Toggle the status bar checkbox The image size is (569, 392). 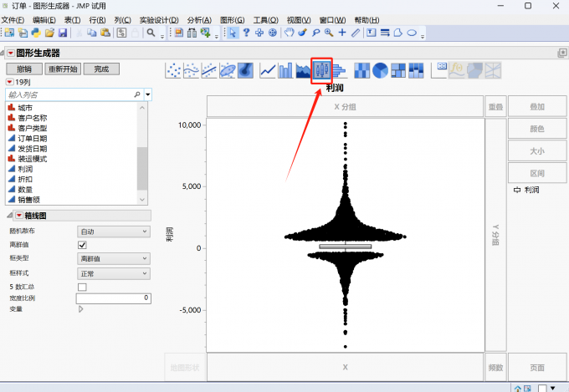click(x=542, y=389)
